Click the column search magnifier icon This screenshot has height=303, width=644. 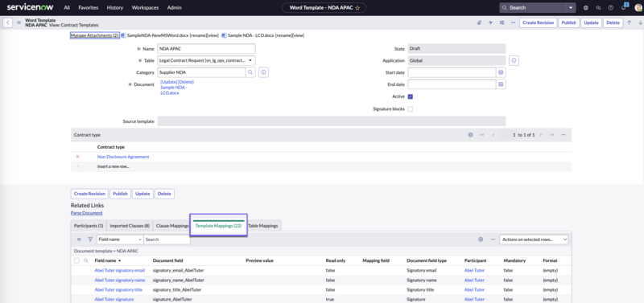click(86, 260)
